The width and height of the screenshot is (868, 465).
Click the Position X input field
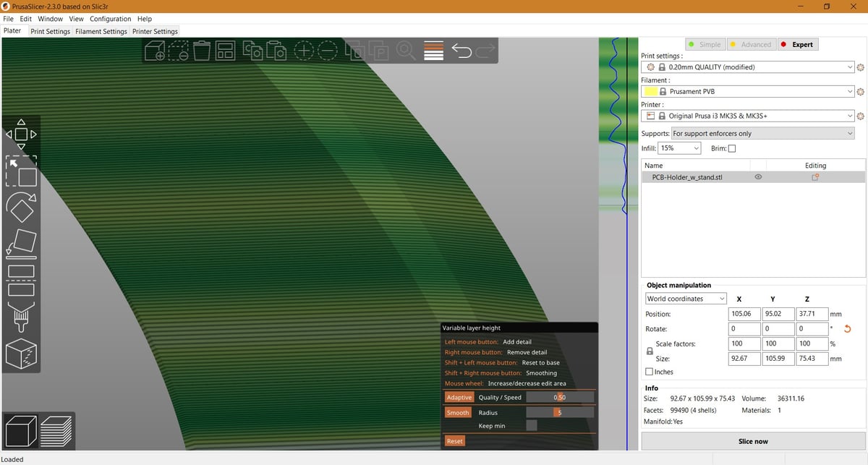[744, 315]
